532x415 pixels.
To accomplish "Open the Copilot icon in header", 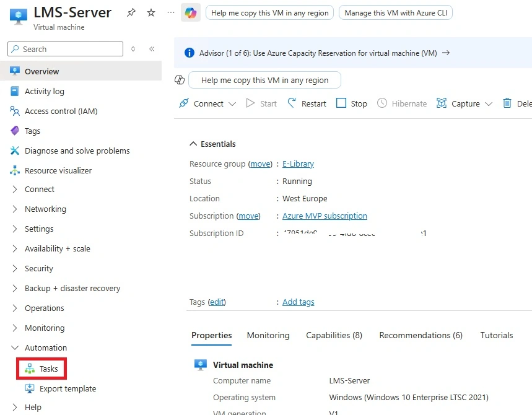I will tap(190, 13).
